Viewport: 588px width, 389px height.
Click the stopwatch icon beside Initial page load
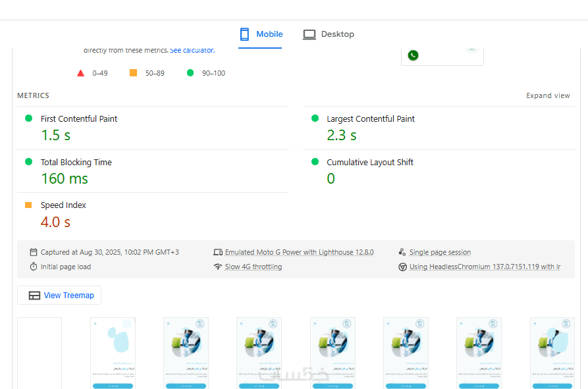(x=34, y=267)
